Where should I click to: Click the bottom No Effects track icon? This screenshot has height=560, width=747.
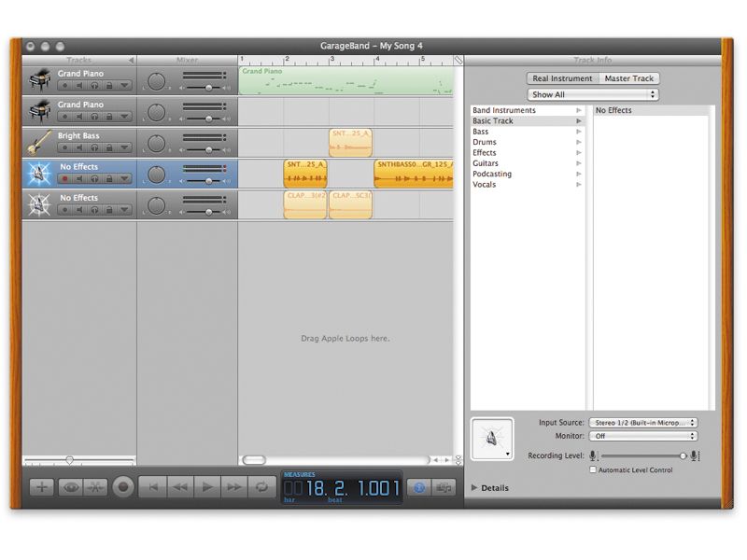[39, 204]
